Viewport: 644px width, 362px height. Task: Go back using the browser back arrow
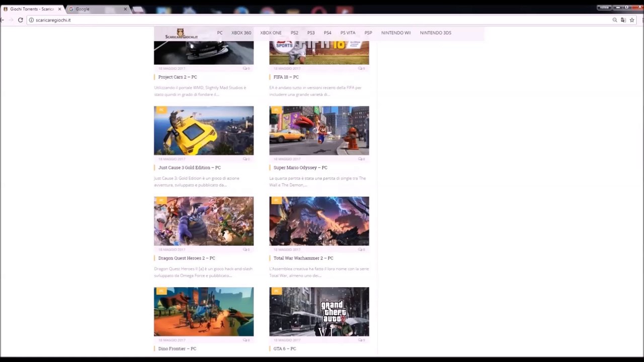3,20
